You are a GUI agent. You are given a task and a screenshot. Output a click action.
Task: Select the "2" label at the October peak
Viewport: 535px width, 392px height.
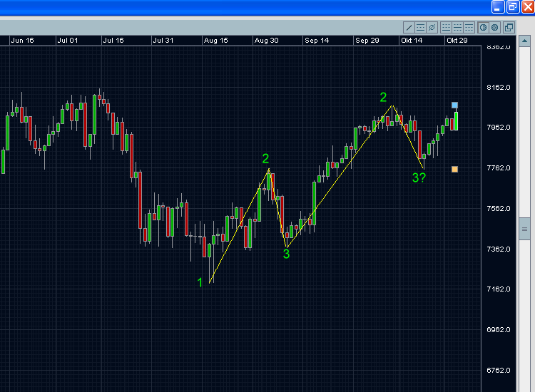tap(383, 98)
